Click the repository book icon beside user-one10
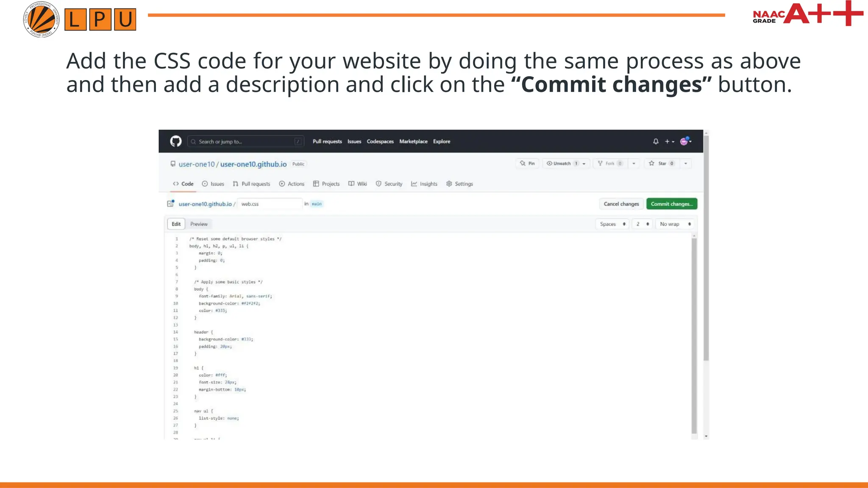868x488 pixels. [x=172, y=164]
